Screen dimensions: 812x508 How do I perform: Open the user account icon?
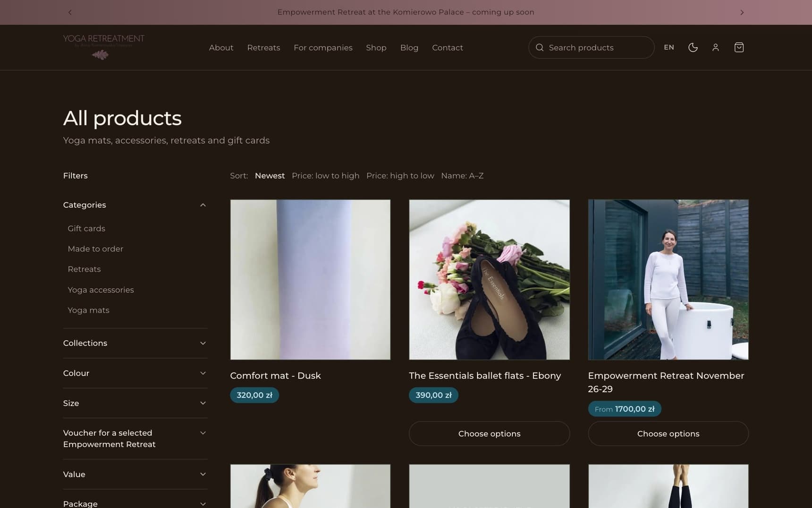(x=715, y=47)
